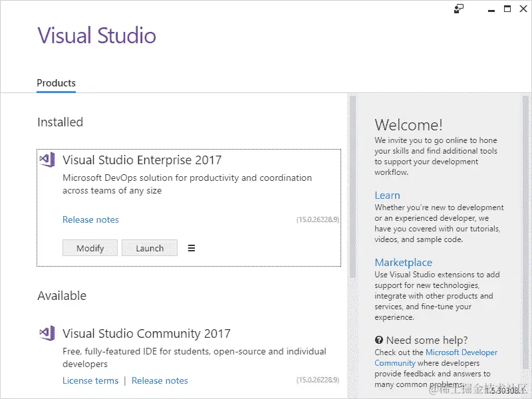Screen dimensions: 532x399
Task: Open the hamburger menu beside Launch
Action: pyautogui.click(x=192, y=248)
